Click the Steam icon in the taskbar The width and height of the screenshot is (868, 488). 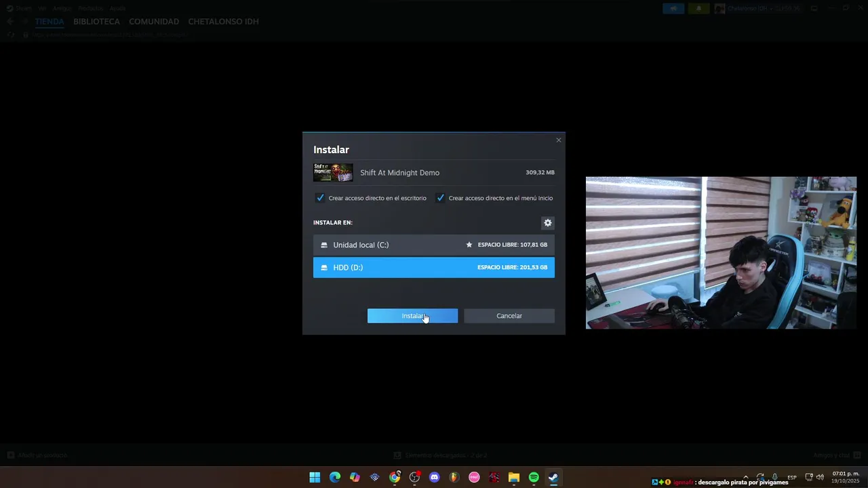[553, 477]
